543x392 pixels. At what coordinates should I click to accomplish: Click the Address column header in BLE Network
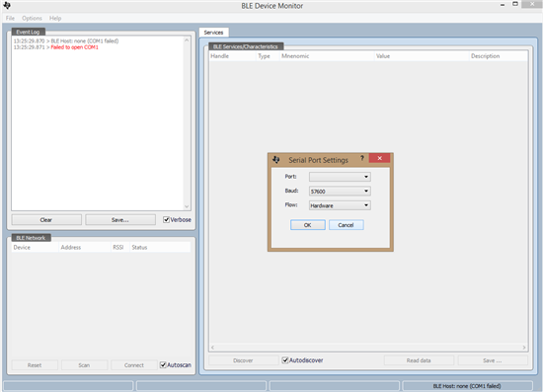(85, 247)
